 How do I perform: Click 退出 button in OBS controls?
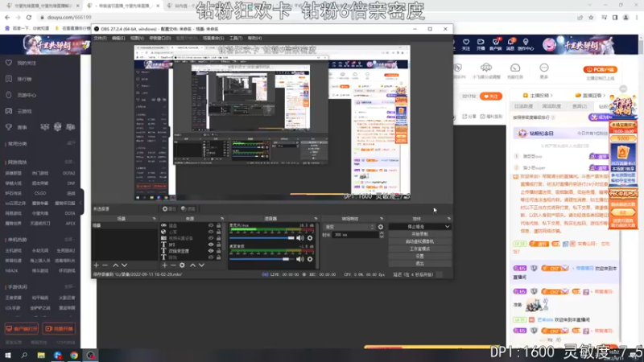click(x=419, y=264)
